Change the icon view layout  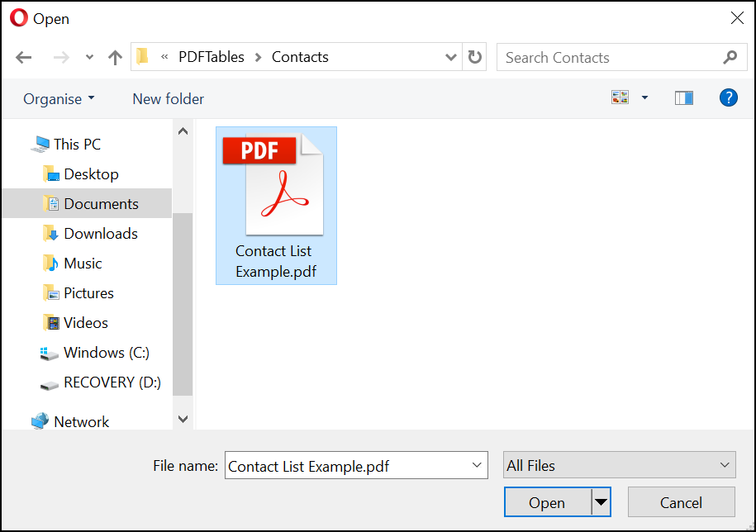tap(620, 97)
